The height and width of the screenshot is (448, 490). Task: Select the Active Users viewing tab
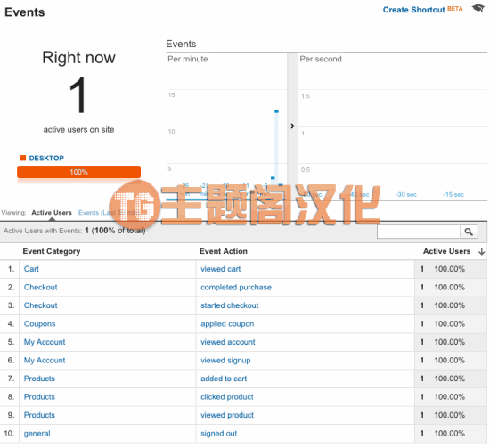tap(52, 213)
